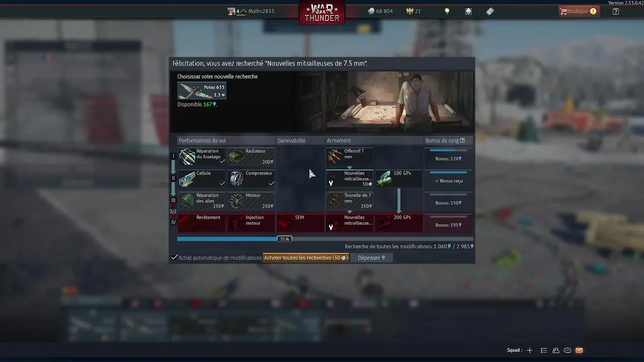Image resolution: width=644 pixels, height=362 pixels.
Task: Open the squad list icon
Action: [x=544, y=350]
